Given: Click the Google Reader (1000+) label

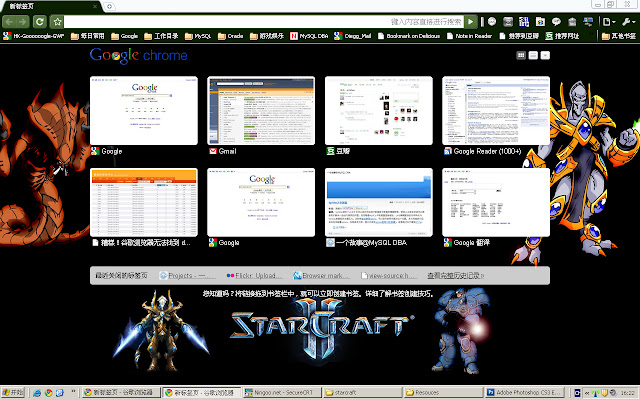Looking at the screenshot, I should (487, 151).
